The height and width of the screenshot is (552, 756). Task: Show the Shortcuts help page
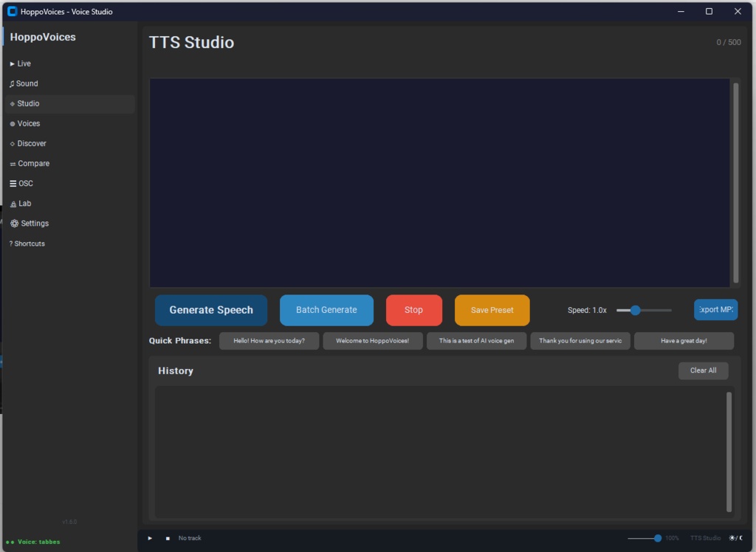(x=70, y=244)
